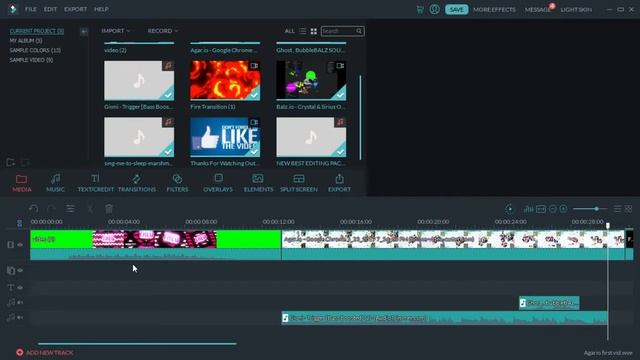Open the Message notifications
640x360 pixels.
[x=538, y=9]
